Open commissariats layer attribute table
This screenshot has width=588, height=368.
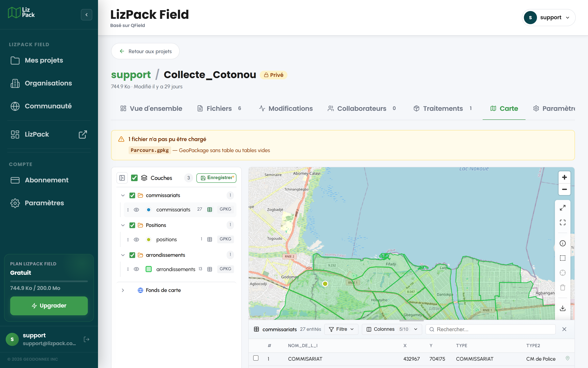[210, 210]
